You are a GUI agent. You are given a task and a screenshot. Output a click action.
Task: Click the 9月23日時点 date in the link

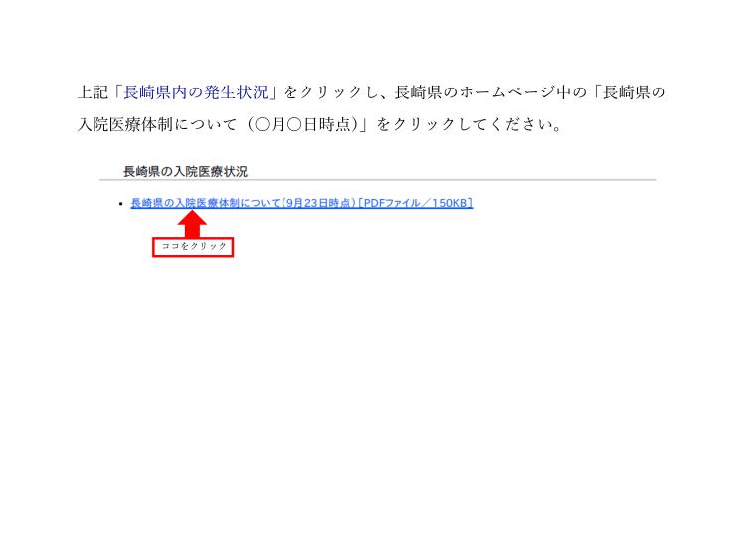[317, 203]
